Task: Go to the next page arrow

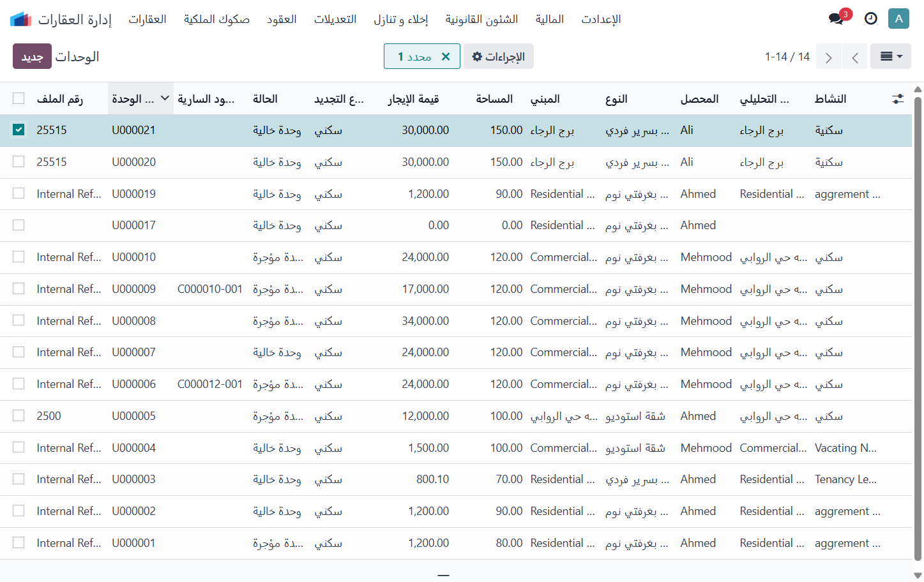Action: pyautogui.click(x=829, y=57)
